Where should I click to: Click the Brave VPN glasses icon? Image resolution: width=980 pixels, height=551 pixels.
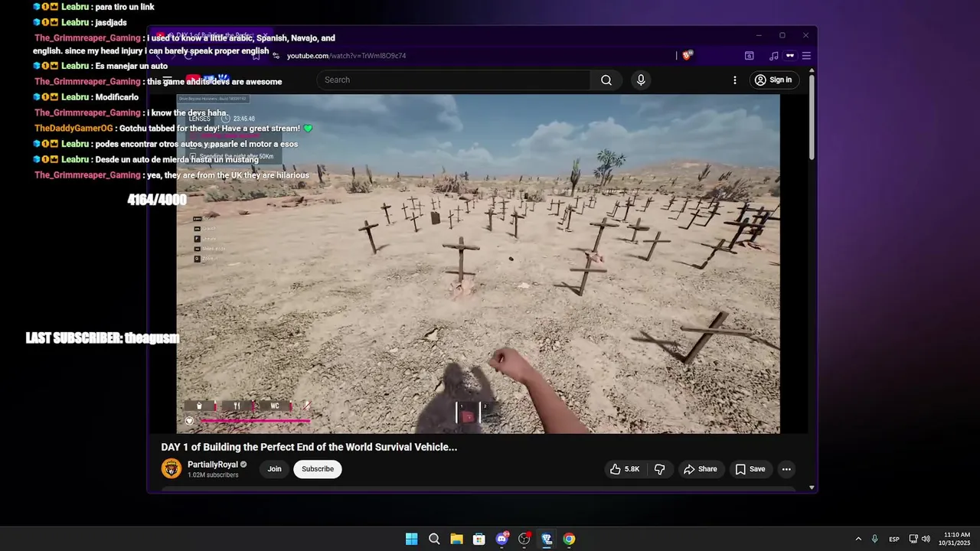[x=790, y=56]
